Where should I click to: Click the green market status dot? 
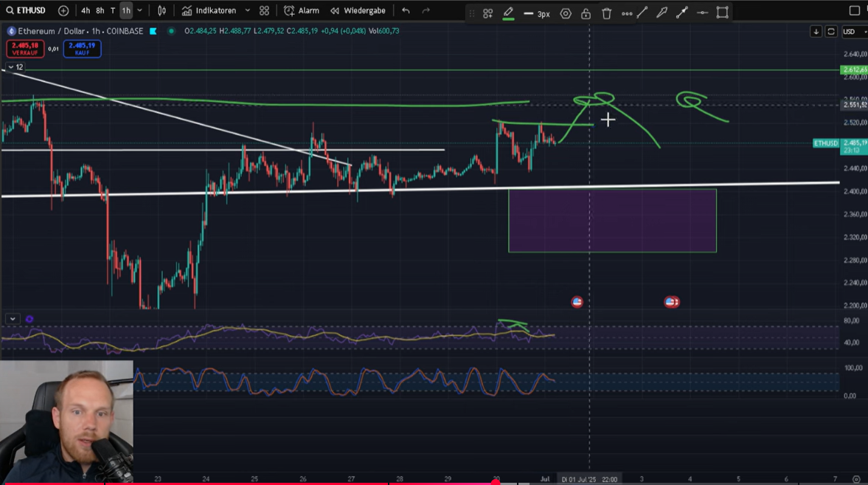point(171,31)
